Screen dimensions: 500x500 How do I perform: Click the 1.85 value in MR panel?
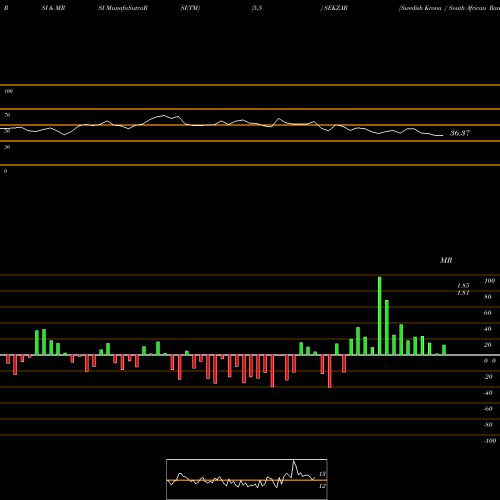point(463,286)
